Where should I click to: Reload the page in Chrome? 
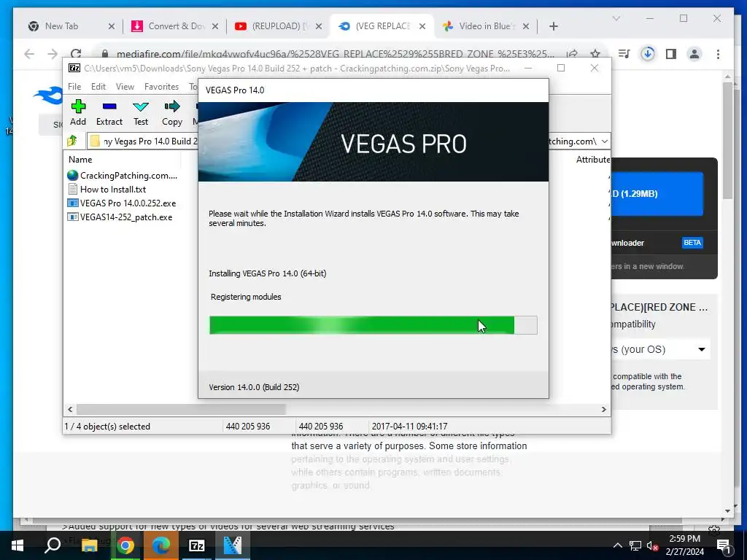point(76,54)
